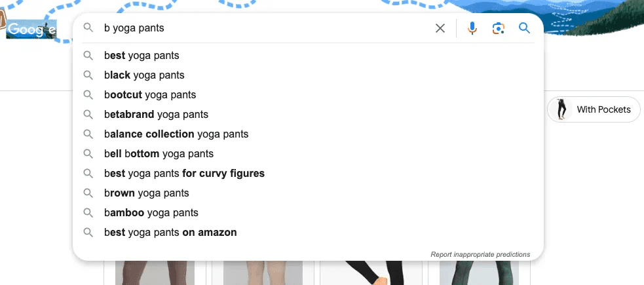Click 'Report inappropriate predictions' link
This screenshot has height=285, width=644.
point(480,254)
